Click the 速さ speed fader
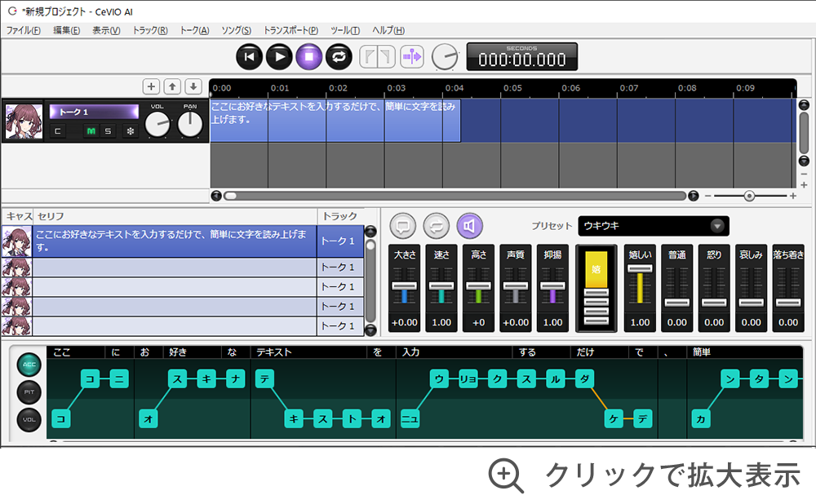 coord(441,285)
